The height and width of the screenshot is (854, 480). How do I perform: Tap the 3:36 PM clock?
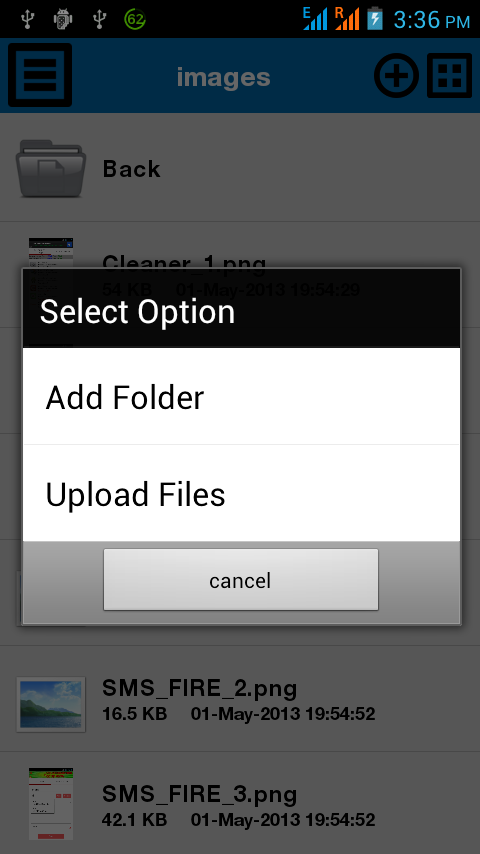pyautogui.click(x=432, y=20)
